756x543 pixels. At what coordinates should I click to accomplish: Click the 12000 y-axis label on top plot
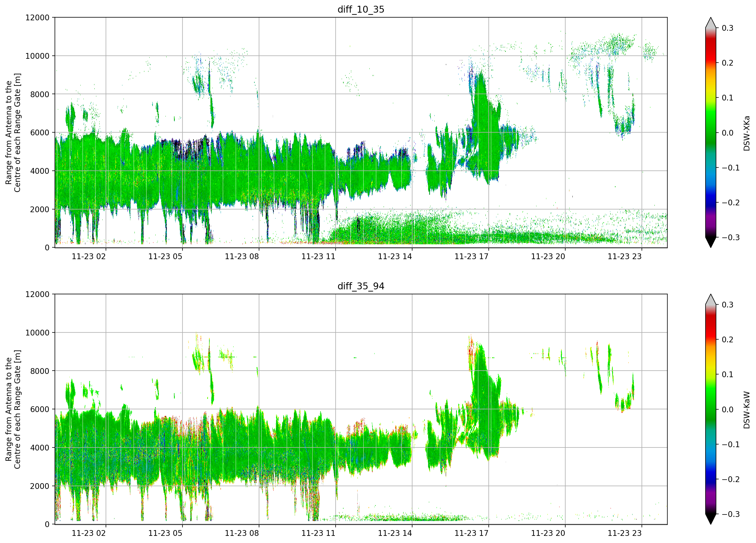[x=37, y=17]
